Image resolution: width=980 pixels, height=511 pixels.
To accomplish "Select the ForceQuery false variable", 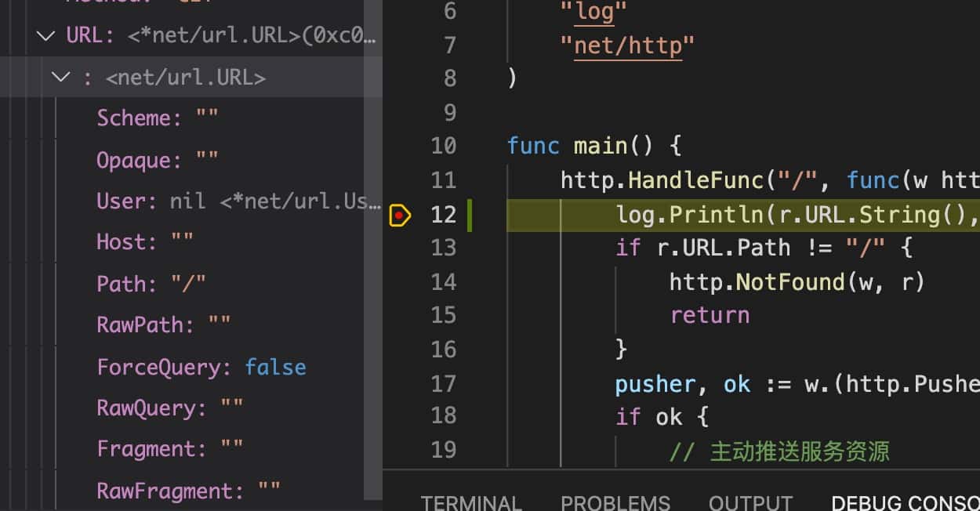I will pos(191,367).
